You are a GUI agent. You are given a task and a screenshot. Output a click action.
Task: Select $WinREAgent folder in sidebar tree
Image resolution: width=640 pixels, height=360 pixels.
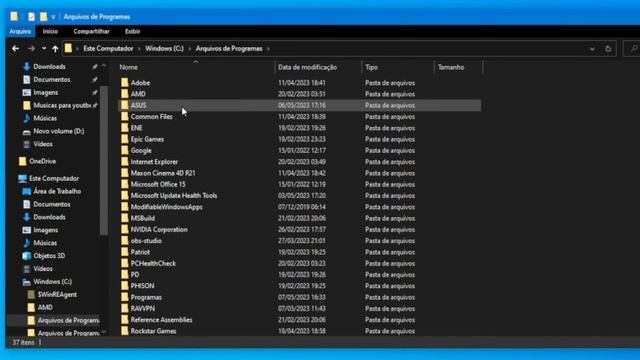(x=57, y=295)
